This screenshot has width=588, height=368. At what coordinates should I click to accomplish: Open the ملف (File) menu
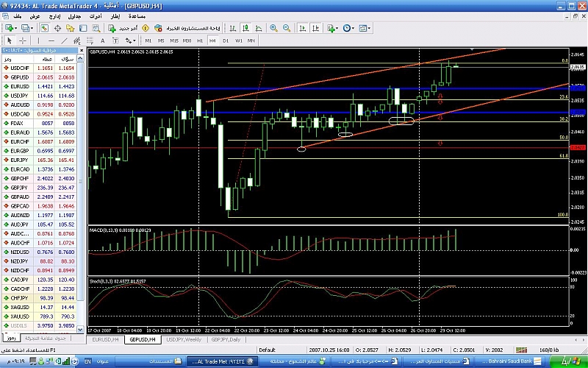click(17, 15)
